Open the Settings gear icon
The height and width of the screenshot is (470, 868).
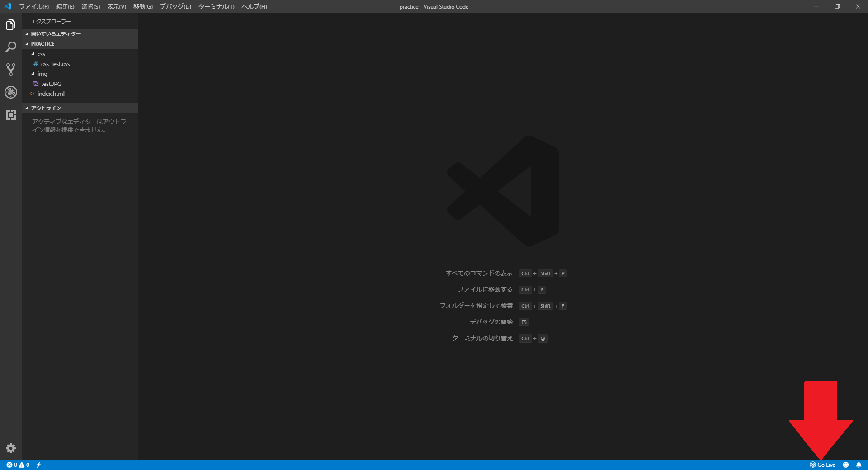pos(10,448)
